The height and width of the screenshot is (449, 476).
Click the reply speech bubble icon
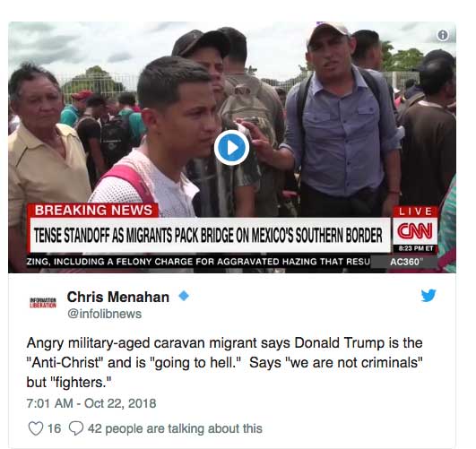coord(76,428)
